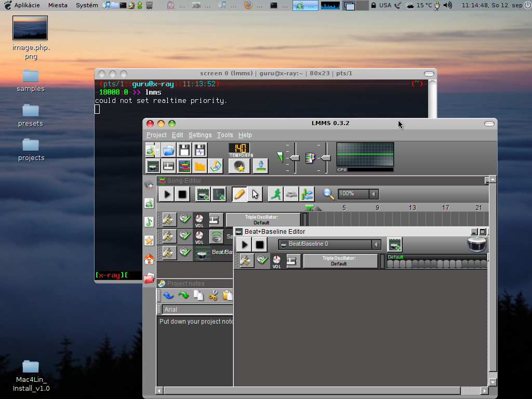Stop the Beat+Baseline Editor playback
The width and height of the screenshot is (532, 399).
tap(260, 245)
